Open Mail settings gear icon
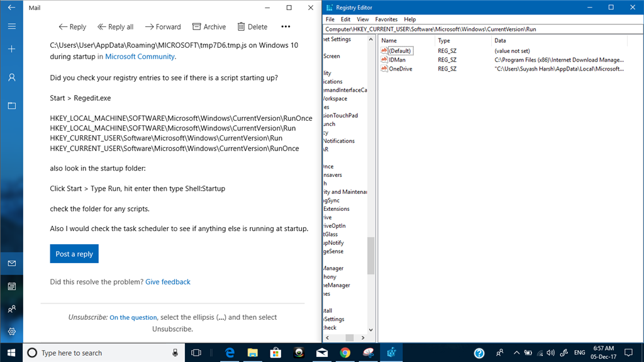The height and width of the screenshot is (362, 644). pyautogui.click(x=11, y=332)
